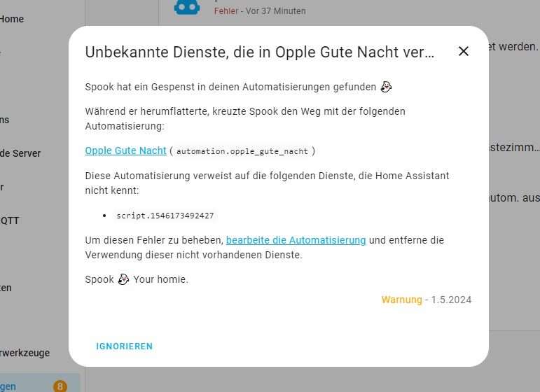Image resolution: width=540 pixels, height=392 pixels.
Task: Open the 'QTT' sidebar item
Action: (x=10, y=220)
